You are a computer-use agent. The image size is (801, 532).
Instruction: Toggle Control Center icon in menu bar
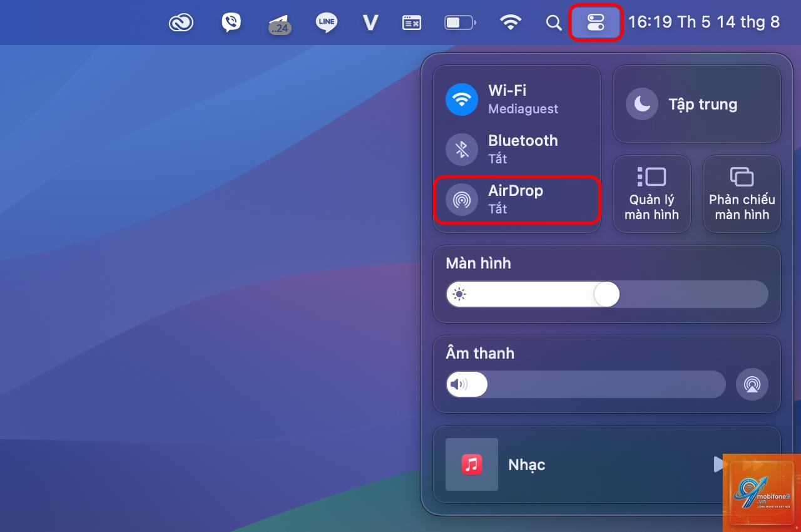coord(596,23)
